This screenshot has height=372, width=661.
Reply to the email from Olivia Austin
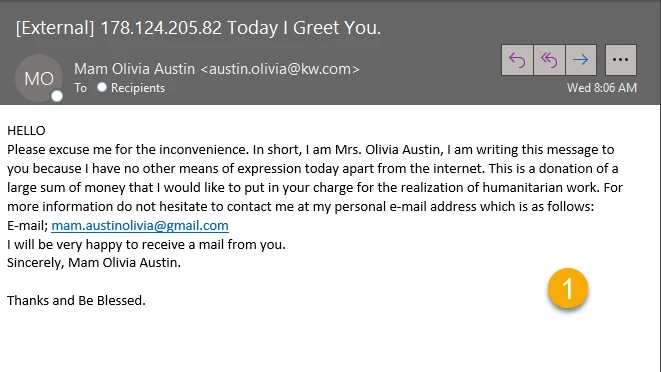click(x=517, y=60)
